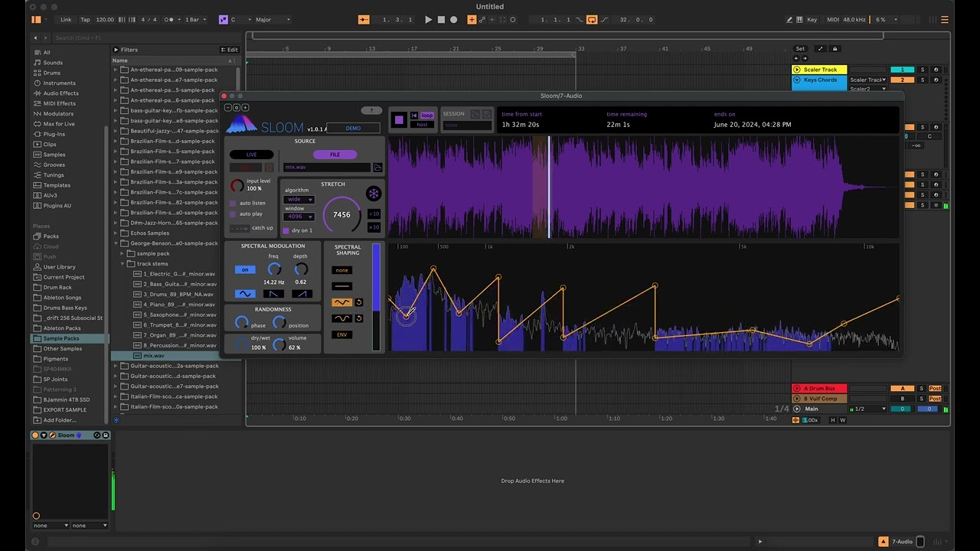Toggle dry on 1 checkbox
The image size is (980, 551).
coord(286,230)
